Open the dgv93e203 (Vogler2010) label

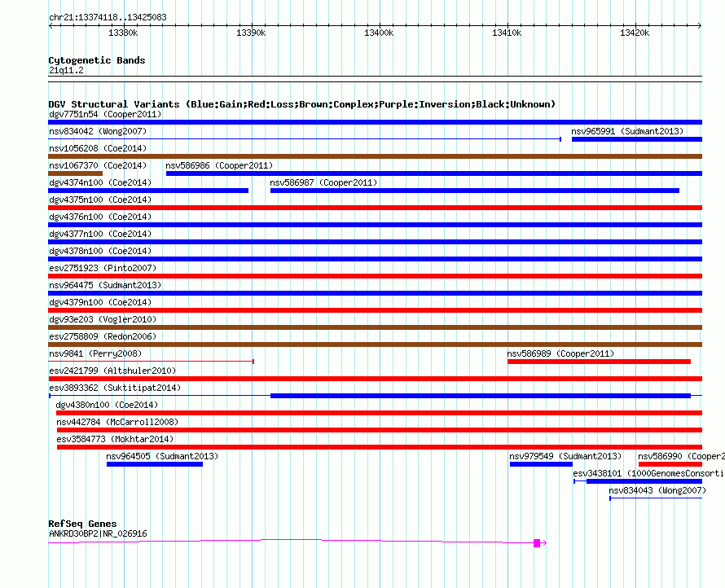point(103,319)
